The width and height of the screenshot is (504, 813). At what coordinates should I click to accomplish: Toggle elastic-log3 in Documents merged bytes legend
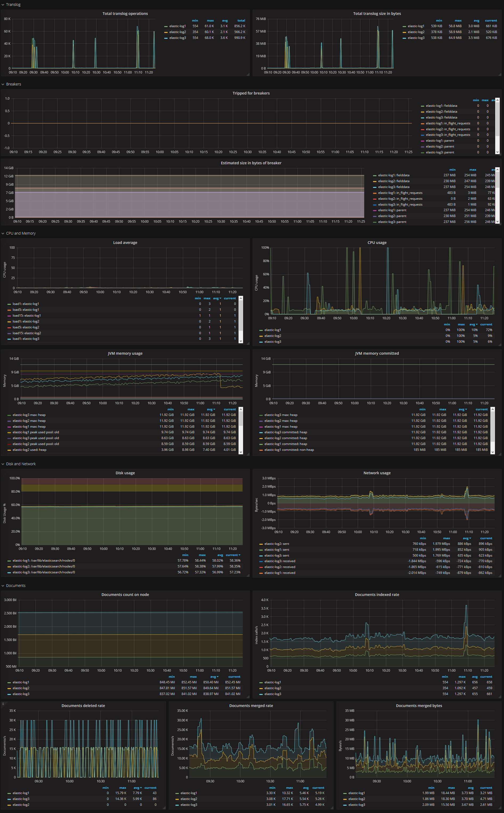[356, 805]
